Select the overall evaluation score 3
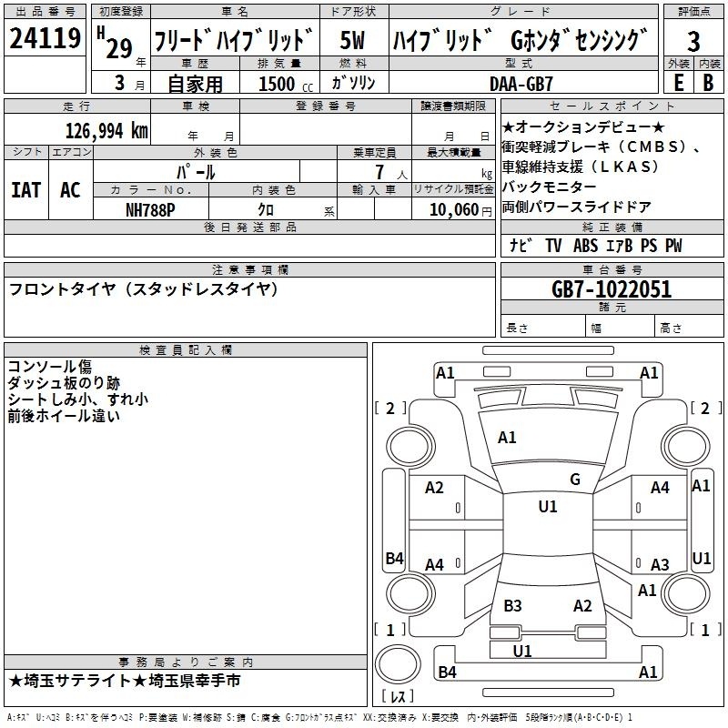 tap(693, 41)
